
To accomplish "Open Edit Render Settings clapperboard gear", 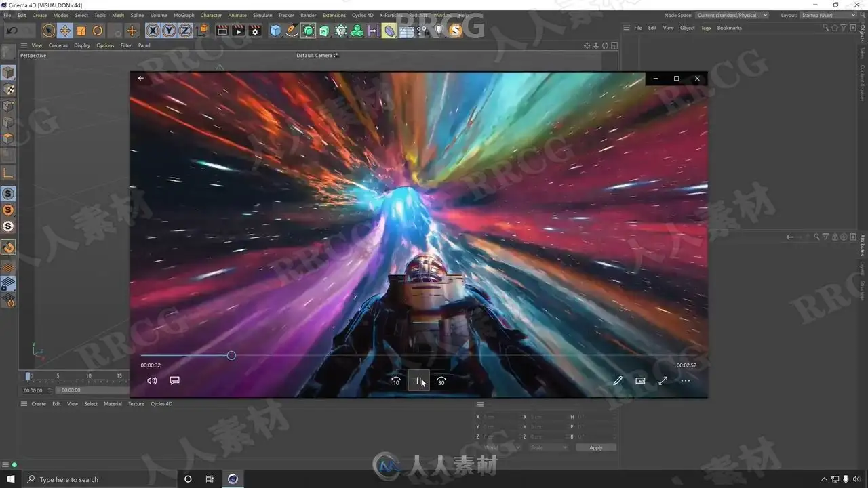I will (255, 30).
